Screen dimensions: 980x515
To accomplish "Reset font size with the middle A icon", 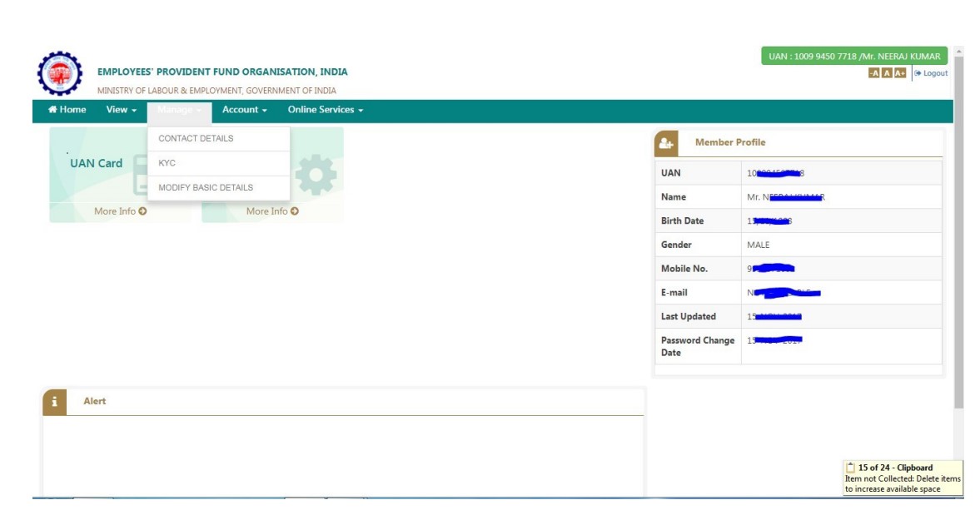I will click(x=887, y=73).
